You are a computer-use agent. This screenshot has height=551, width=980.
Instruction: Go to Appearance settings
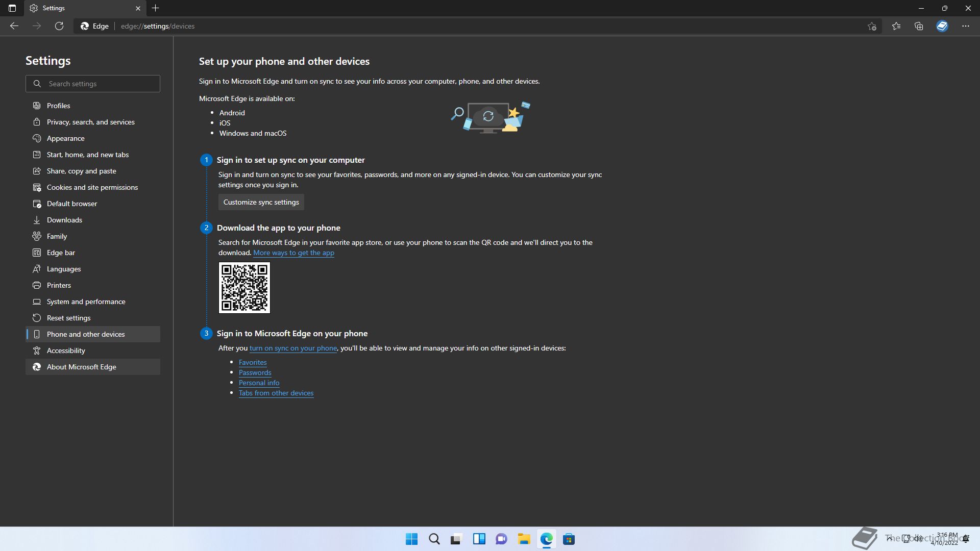[93, 138]
